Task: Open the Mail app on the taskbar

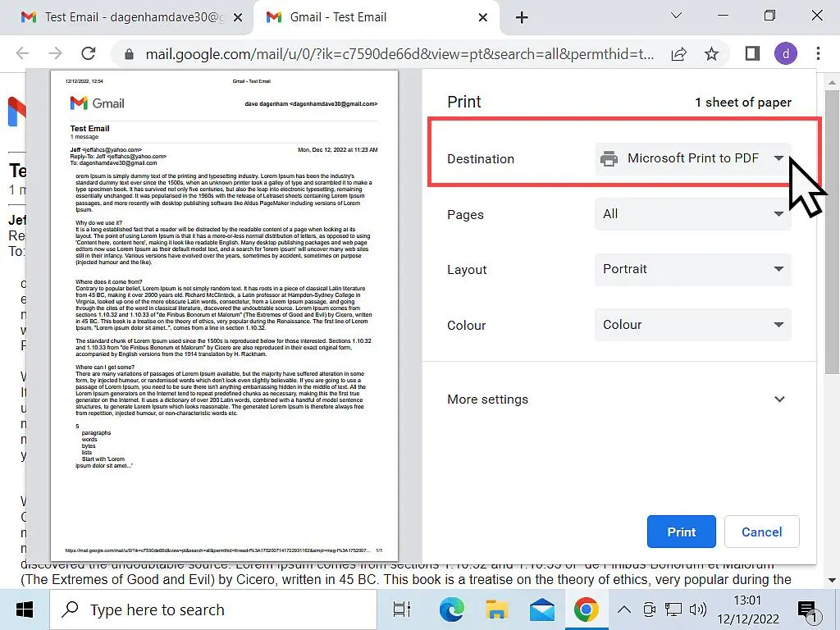Action: tap(541, 609)
